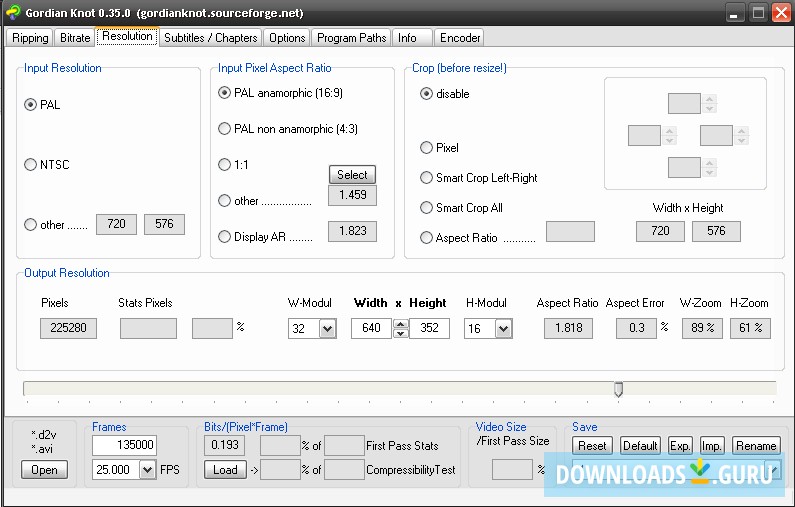The height and width of the screenshot is (507, 795).
Task: Click the Bits/(Pixel*Frame) value 0.193
Action: pyautogui.click(x=225, y=445)
